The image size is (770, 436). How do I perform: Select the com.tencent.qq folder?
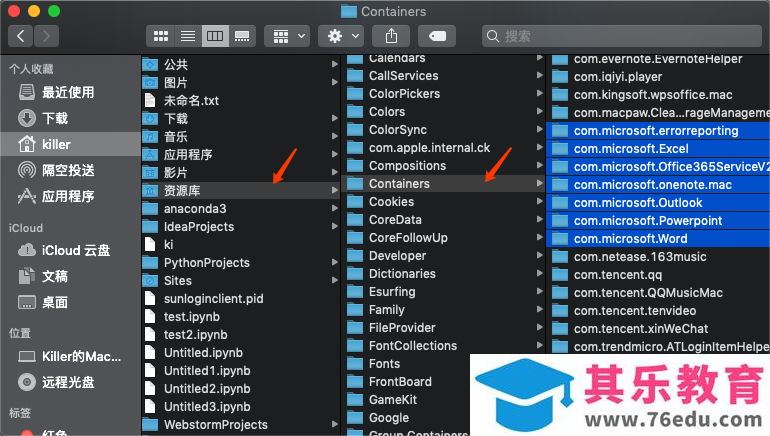[x=659, y=275]
